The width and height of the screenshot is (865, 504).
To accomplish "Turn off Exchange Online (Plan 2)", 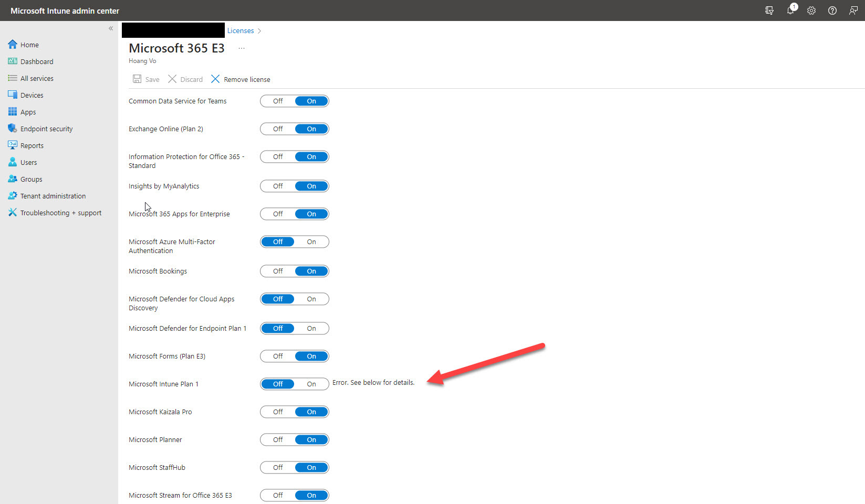I will pyautogui.click(x=277, y=129).
